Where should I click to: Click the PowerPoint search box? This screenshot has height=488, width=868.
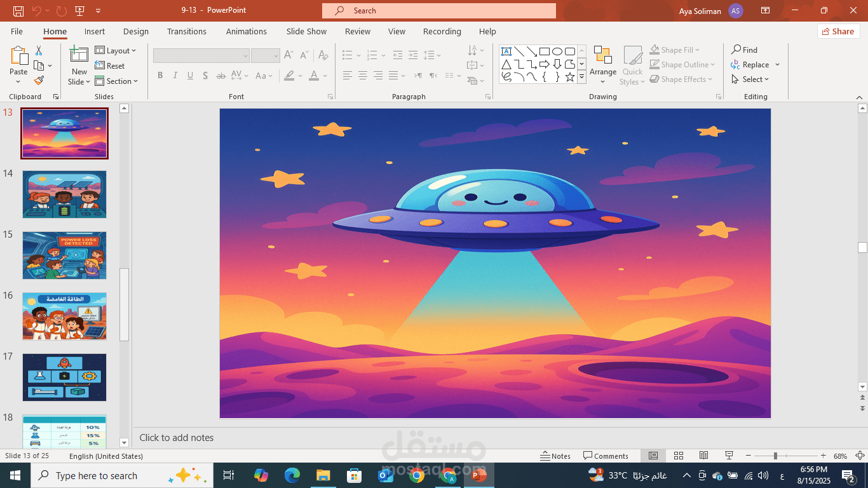tap(439, 11)
